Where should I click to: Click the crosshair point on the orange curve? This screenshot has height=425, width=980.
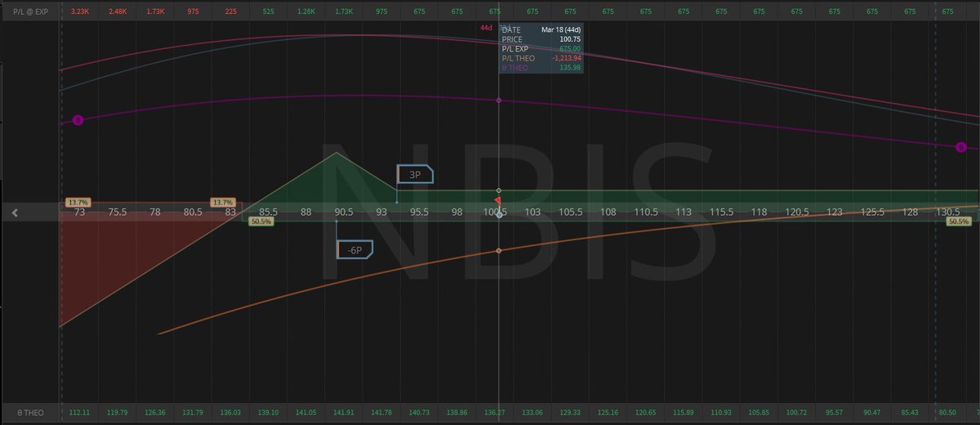point(499,250)
